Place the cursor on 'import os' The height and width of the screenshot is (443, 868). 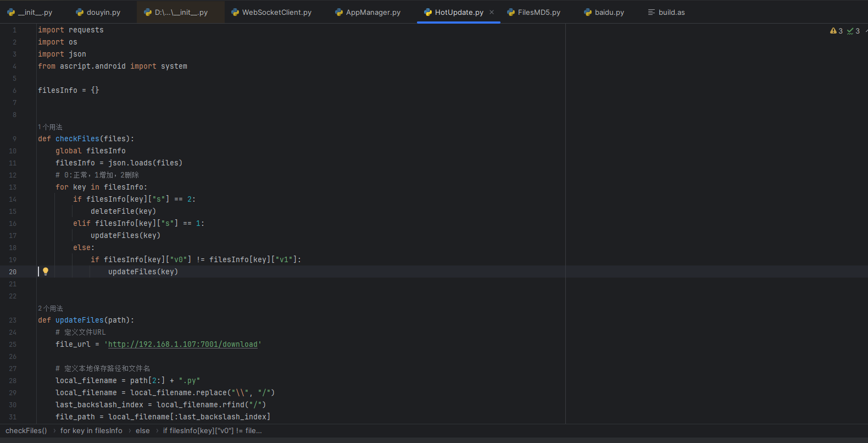click(x=58, y=42)
